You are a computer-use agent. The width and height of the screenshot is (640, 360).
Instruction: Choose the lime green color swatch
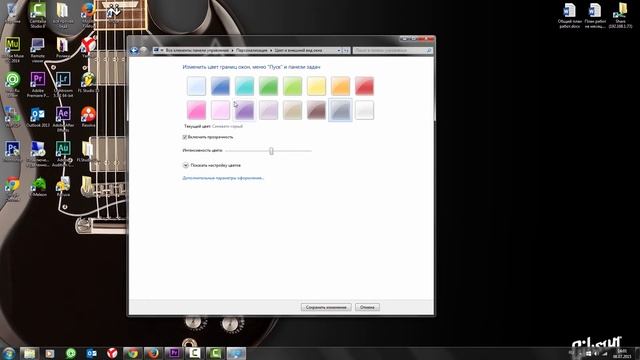tap(293, 86)
